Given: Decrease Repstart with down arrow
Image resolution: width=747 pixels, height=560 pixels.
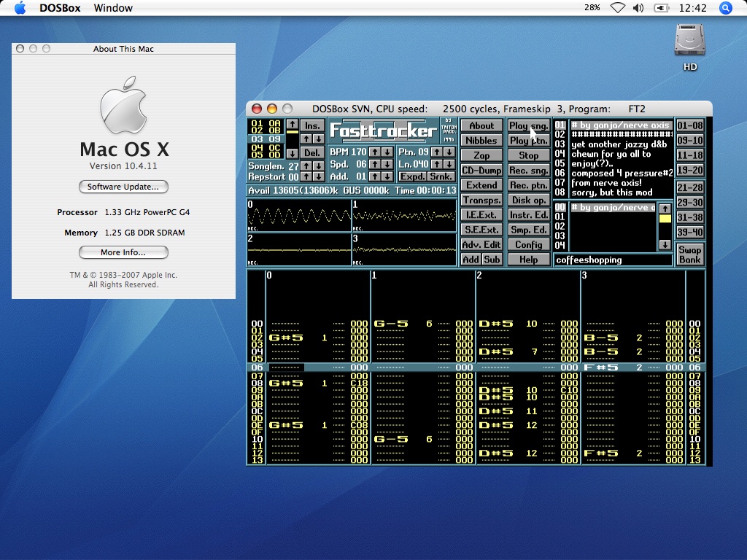Looking at the screenshot, I should (x=319, y=176).
